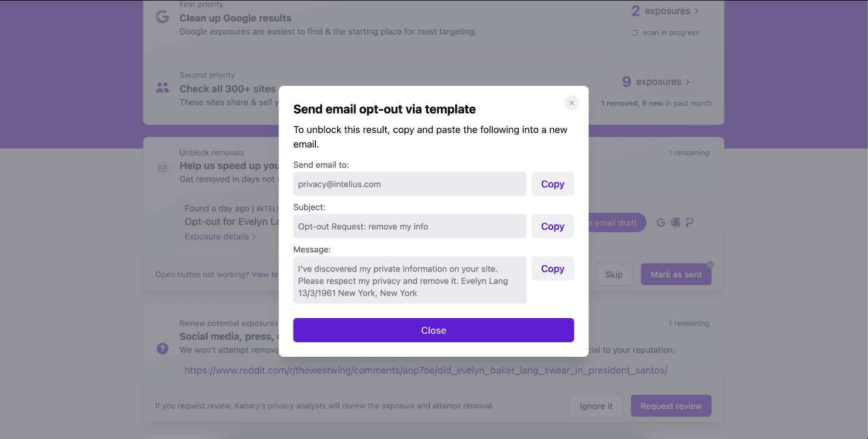Open draft using the Proton mail icon
The width and height of the screenshot is (868, 439).
(x=689, y=223)
